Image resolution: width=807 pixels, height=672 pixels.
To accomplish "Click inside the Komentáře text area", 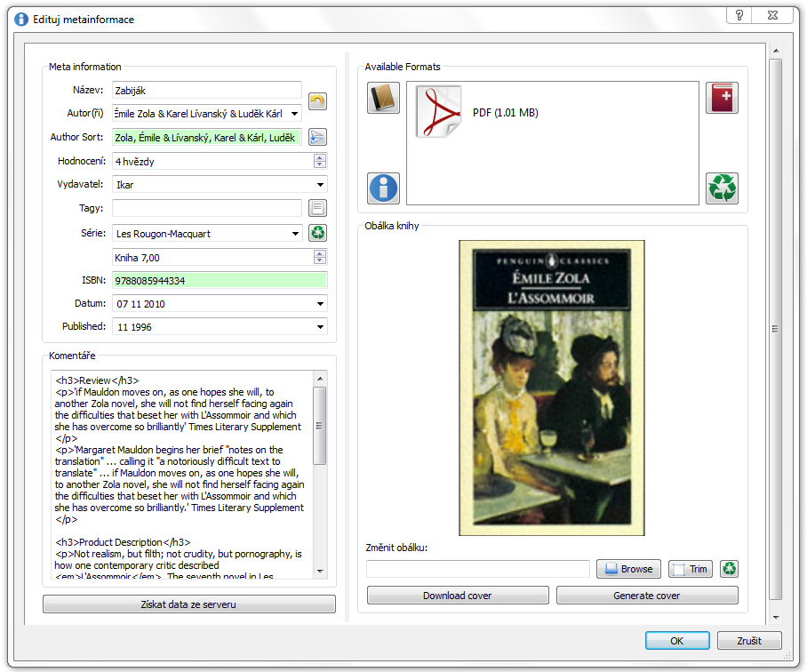I will pos(181,475).
